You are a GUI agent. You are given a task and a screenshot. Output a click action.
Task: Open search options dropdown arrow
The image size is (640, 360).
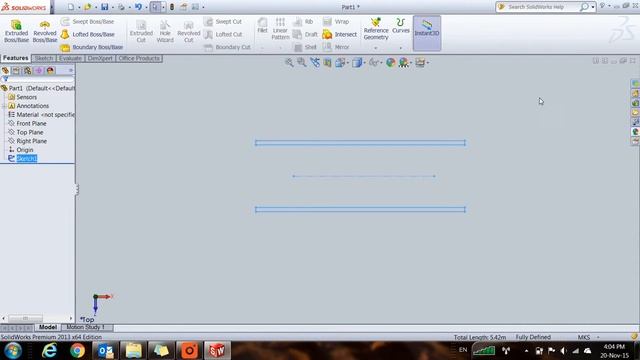(x=593, y=7)
